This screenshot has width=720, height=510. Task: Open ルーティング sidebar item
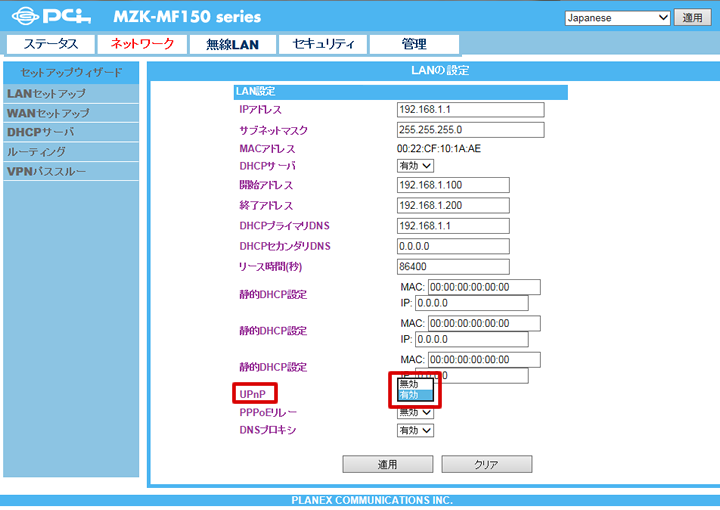click(71, 152)
